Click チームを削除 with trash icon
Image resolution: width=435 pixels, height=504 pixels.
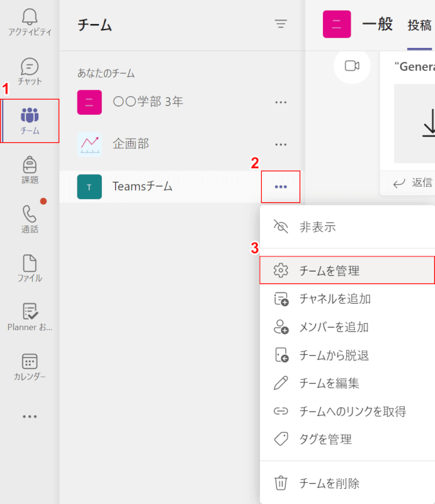tap(347, 483)
